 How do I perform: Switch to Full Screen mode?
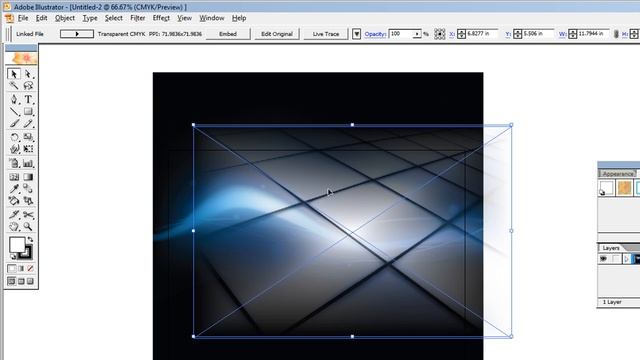click(30, 281)
